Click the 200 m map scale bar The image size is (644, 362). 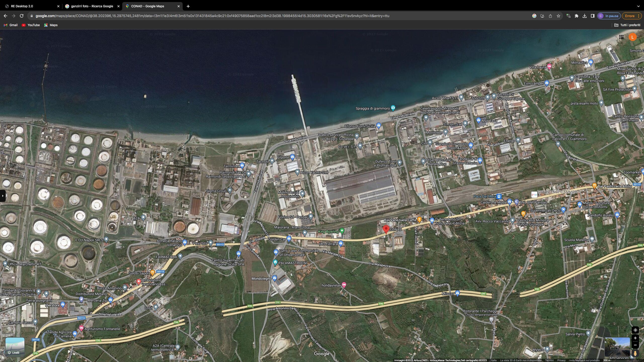point(608,360)
